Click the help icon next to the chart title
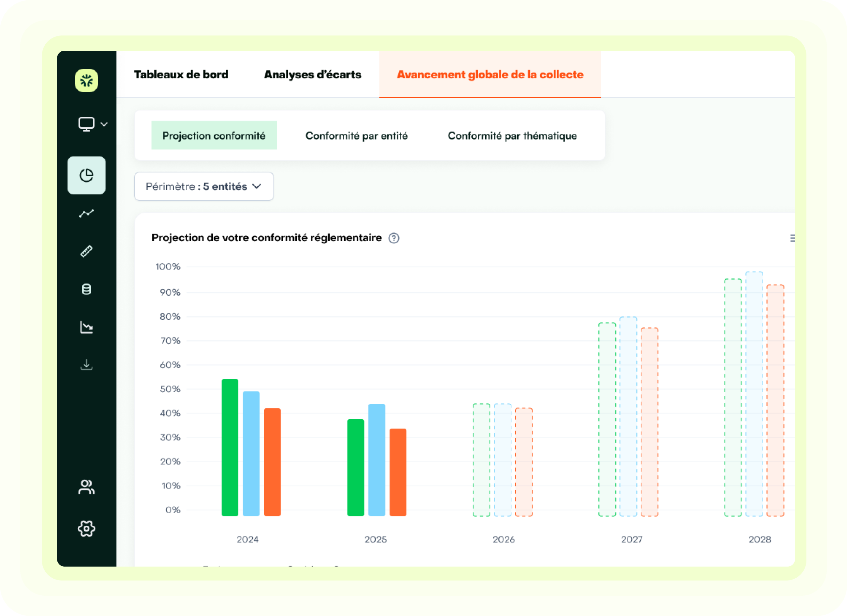 tap(394, 238)
